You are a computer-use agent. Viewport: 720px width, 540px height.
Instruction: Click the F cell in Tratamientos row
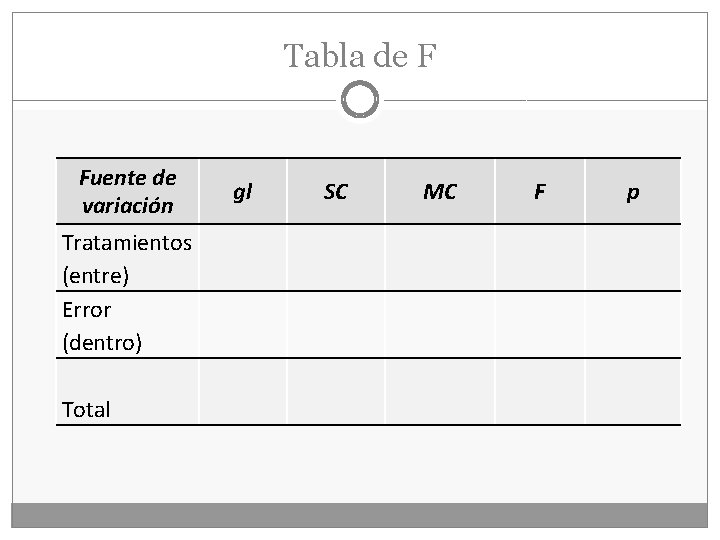pyautogui.click(x=540, y=258)
